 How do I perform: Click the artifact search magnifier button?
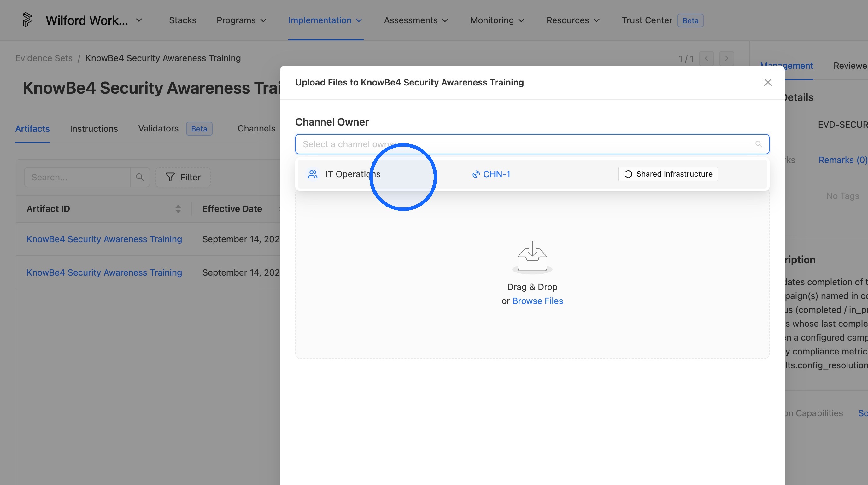[140, 177]
